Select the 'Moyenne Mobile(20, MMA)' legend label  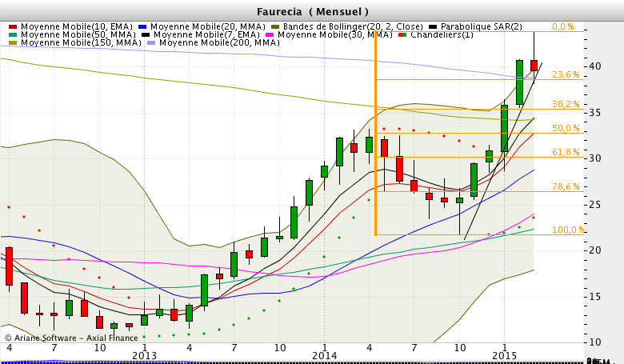pos(208,26)
